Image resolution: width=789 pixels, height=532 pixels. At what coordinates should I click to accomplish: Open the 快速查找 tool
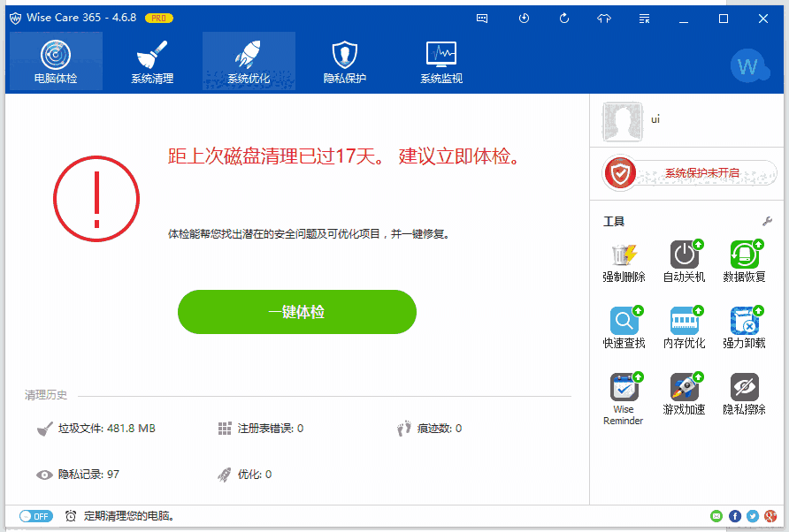(x=624, y=328)
